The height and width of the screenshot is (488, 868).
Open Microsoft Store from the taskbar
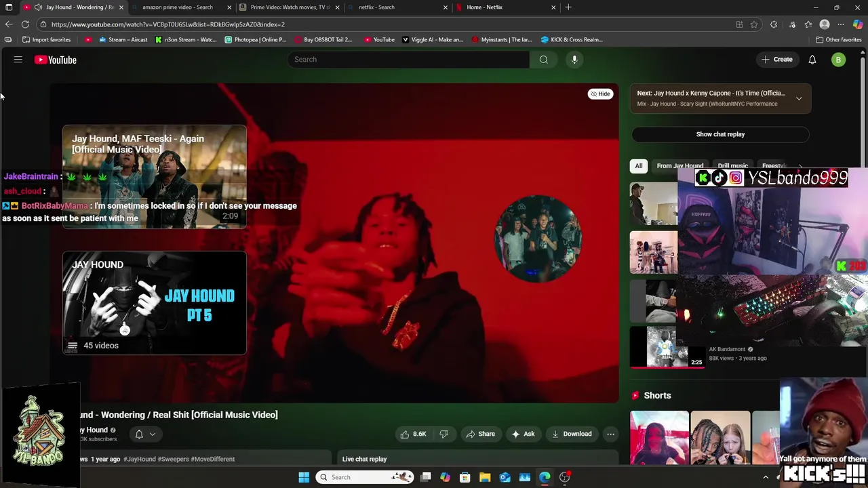[x=465, y=477]
